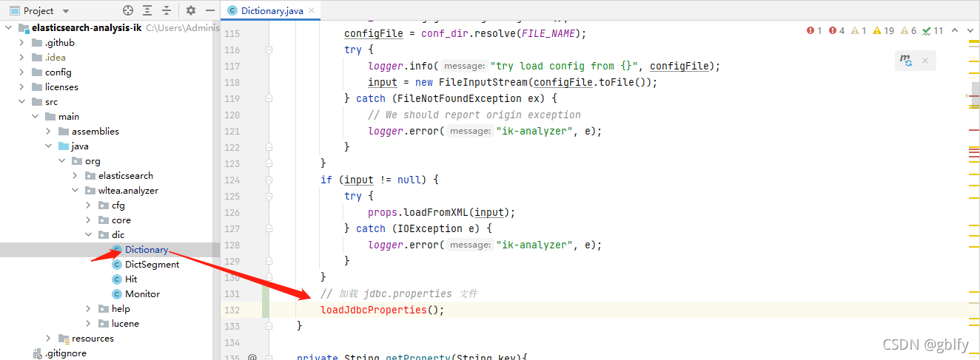Expand the licenses folder
Screen dimensions: 980x360
pyautogui.click(x=23, y=86)
